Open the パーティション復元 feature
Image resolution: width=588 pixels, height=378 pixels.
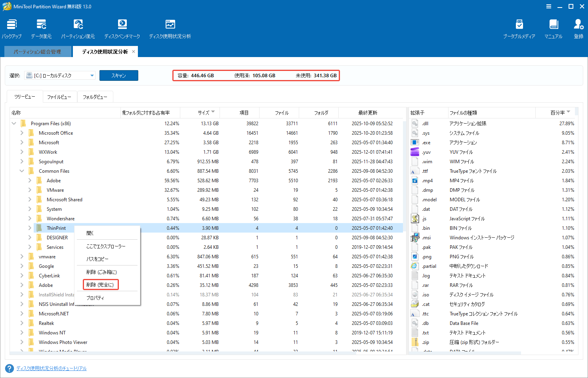click(x=78, y=28)
